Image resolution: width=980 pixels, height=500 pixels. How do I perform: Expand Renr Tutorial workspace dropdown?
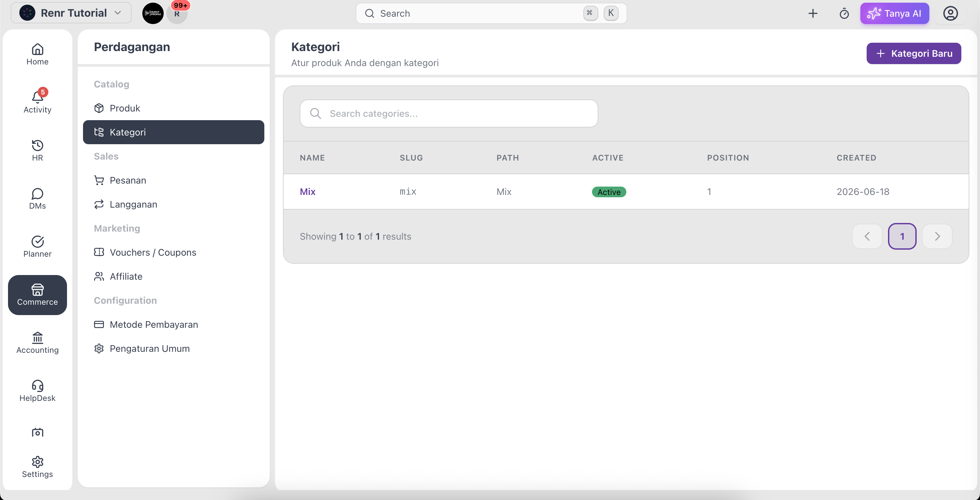tap(71, 13)
